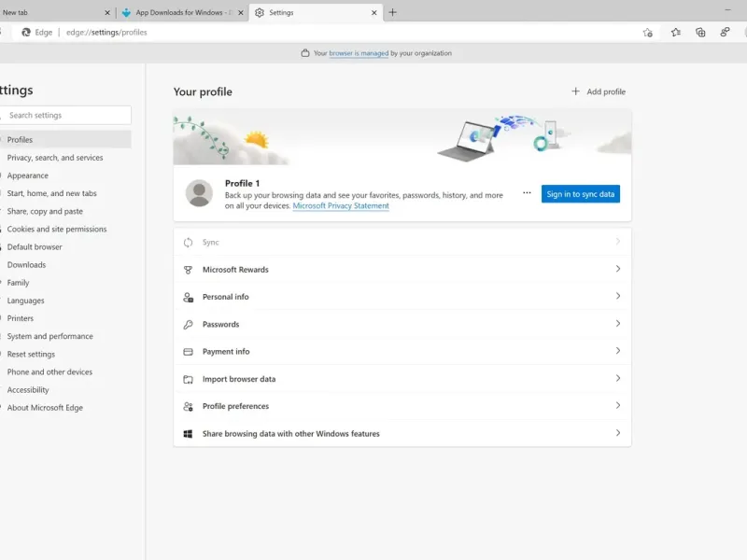Screen dimensions: 747x560
Task: Click the Settings tab gear icon
Action: [x=260, y=13]
